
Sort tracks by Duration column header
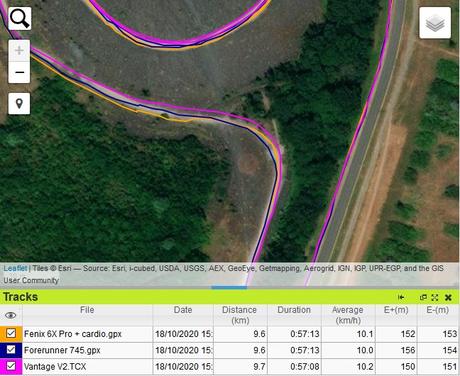tap(294, 315)
